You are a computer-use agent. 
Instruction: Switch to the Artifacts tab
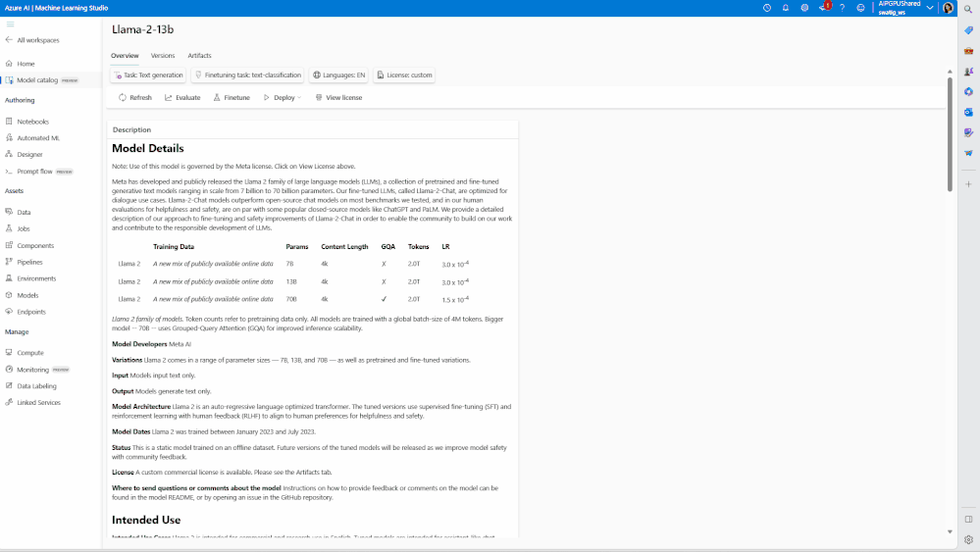coord(199,56)
